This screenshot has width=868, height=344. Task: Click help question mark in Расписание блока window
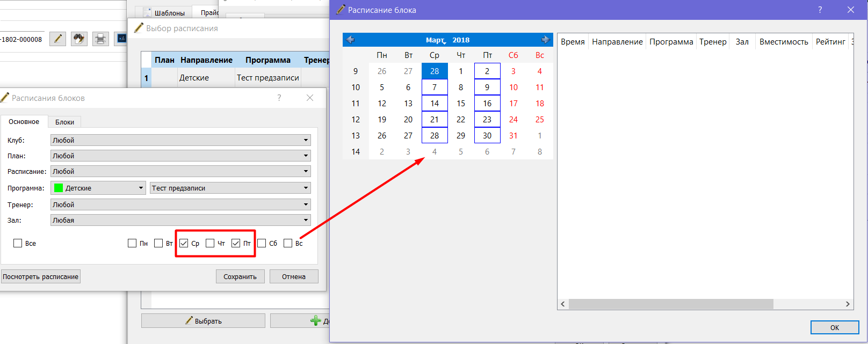click(820, 10)
